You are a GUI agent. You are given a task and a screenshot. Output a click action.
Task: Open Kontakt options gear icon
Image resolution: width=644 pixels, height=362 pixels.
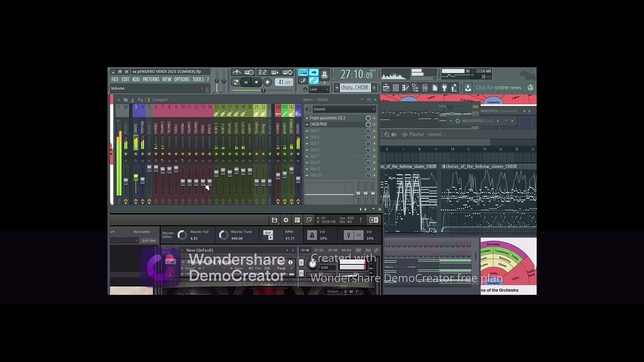[286, 220]
